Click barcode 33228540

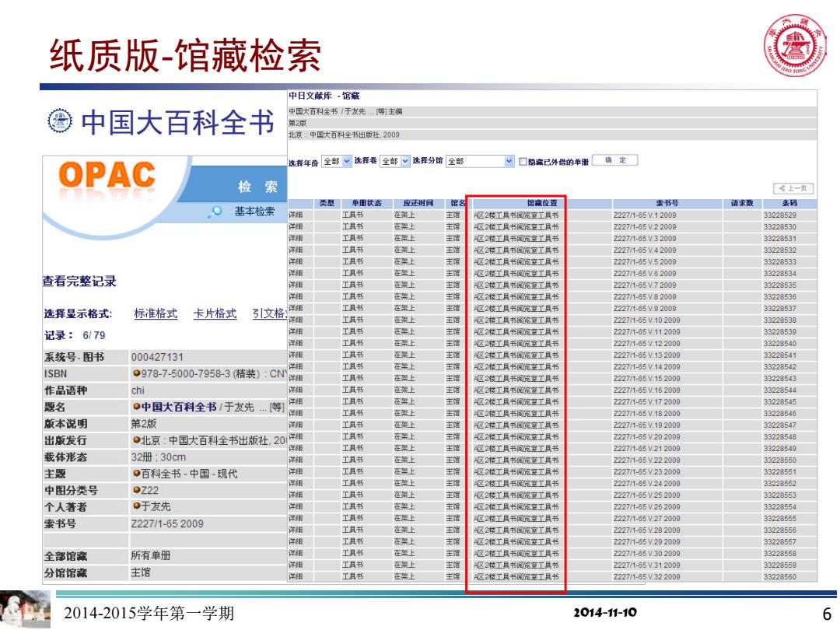pyautogui.click(x=780, y=344)
